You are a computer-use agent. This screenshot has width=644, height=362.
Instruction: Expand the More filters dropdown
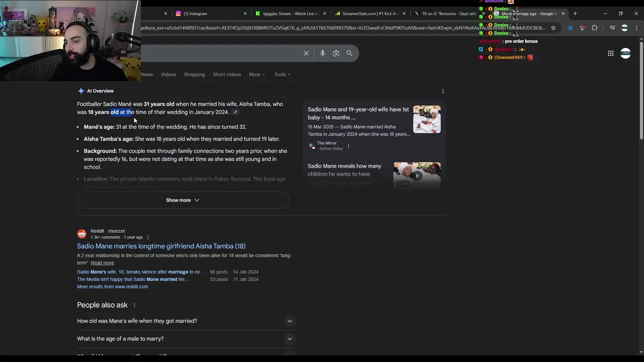257,74
